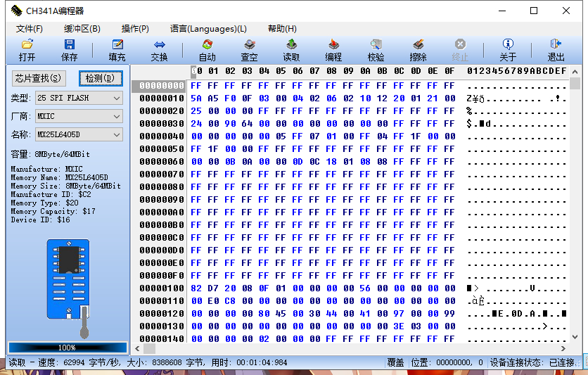Click address row 00000100
The image size is (588, 375).
click(x=162, y=288)
